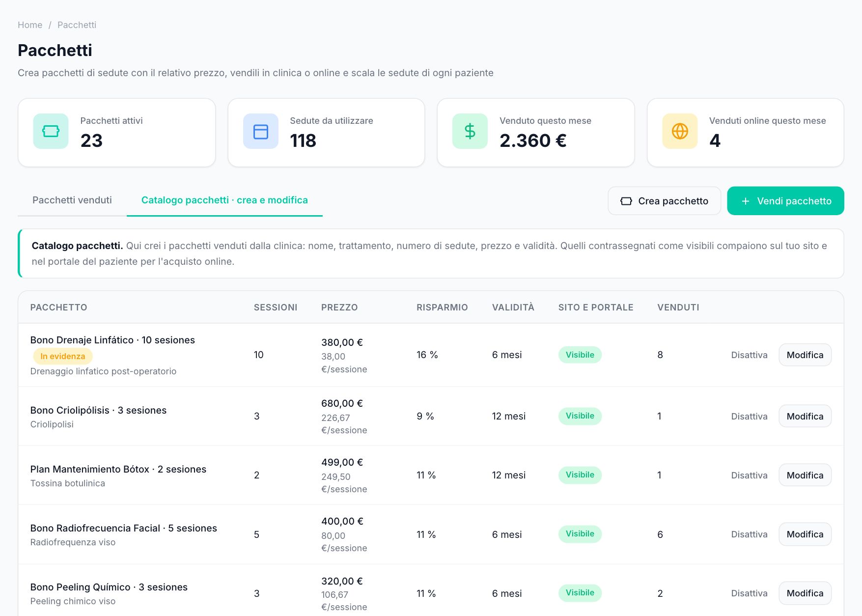Click the 16 % savings value
Image resolution: width=862 pixels, height=616 pixels.
coord(427,355)
